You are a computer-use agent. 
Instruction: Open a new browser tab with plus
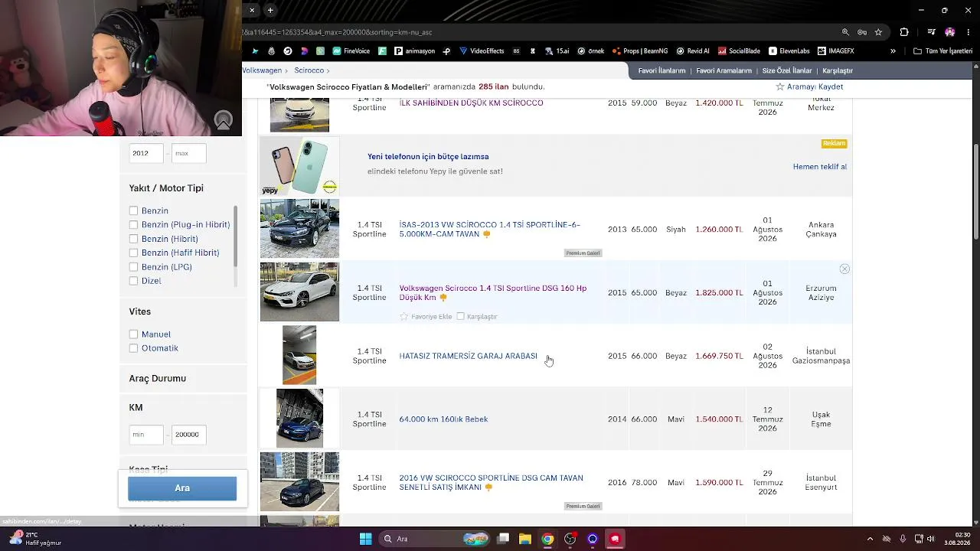(x=271, y=10)
